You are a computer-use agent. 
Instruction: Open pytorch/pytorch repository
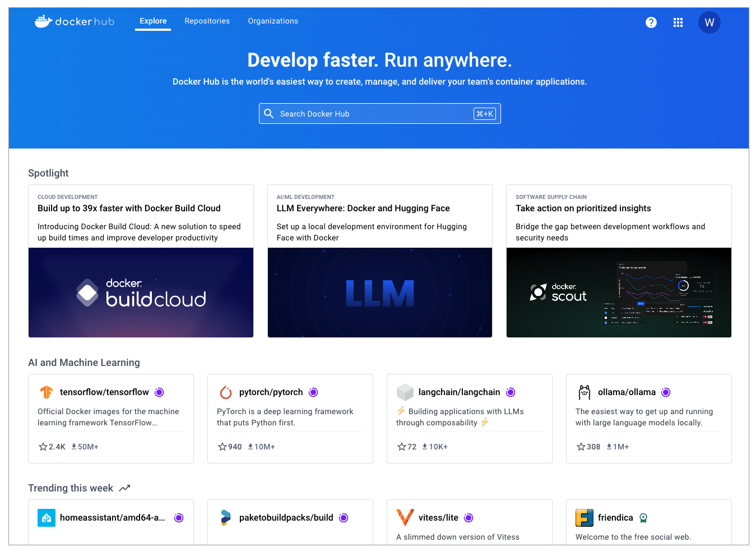click(271, 392)
